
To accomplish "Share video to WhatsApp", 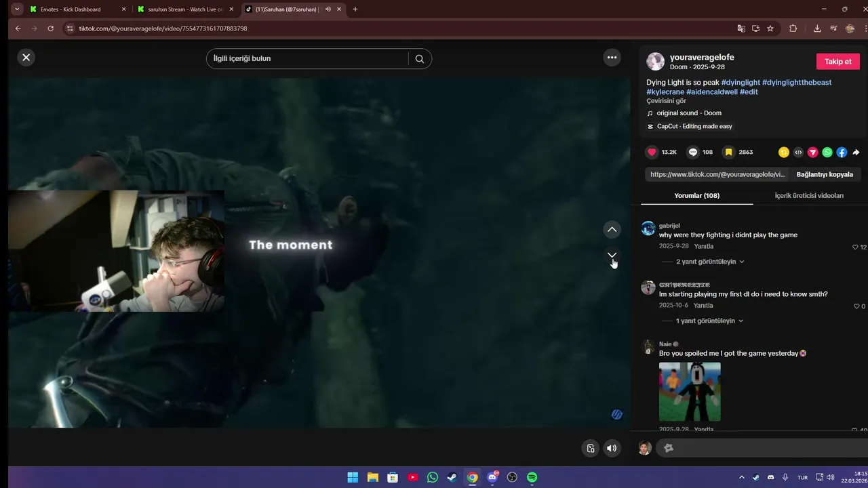I will coord(827,152).
